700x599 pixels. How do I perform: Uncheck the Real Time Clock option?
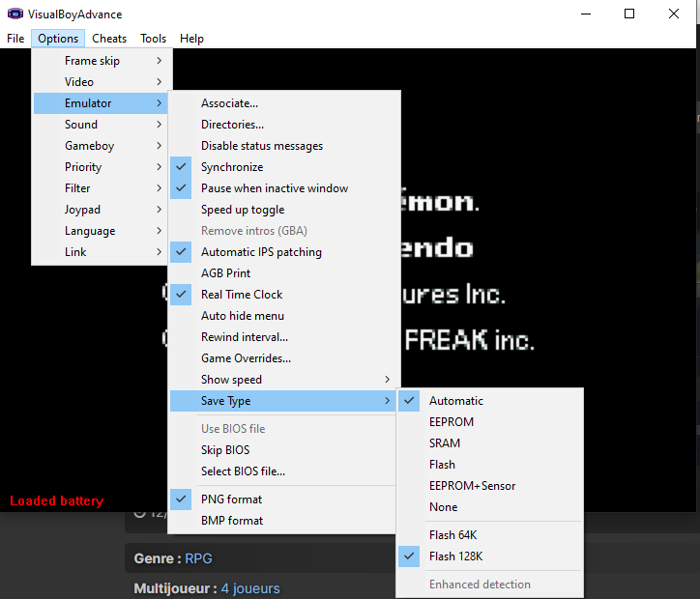point(242,295)
